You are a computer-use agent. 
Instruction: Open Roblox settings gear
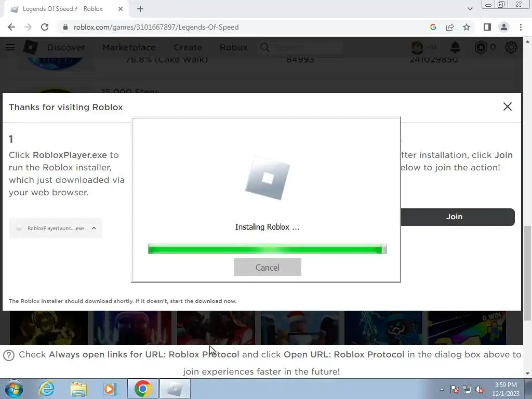511,47
